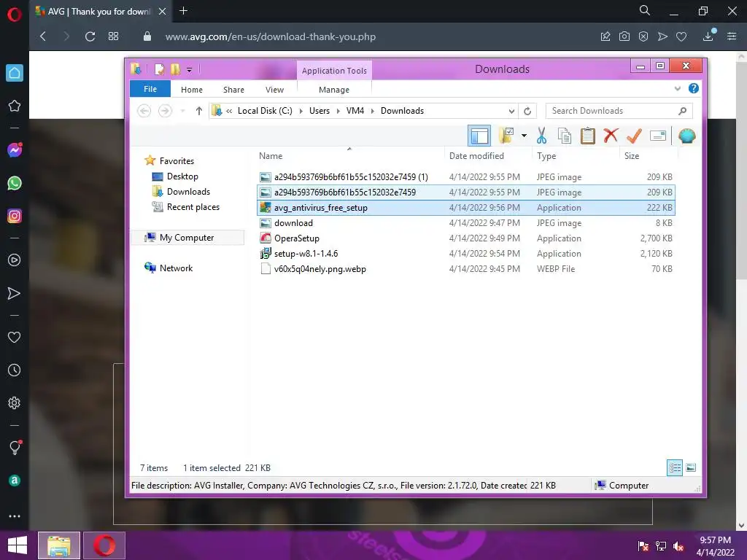Image resolution: width=747 pixels, height=560 pixels.
Task: Sort by Date modified column header
Action: pos(476,156)
